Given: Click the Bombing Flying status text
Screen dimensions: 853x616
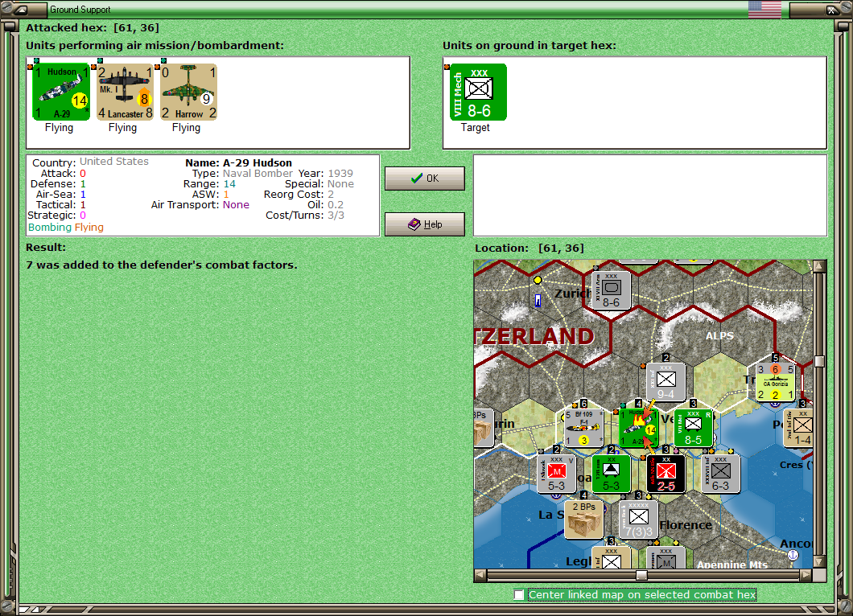Looking at the screenshot, I should click(x=66, y=228).
